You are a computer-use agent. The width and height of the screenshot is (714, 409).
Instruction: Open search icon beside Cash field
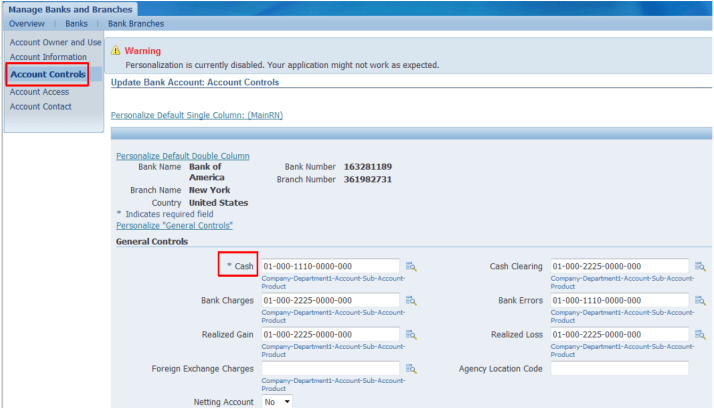pyautogui.click(x=411, y=267)
